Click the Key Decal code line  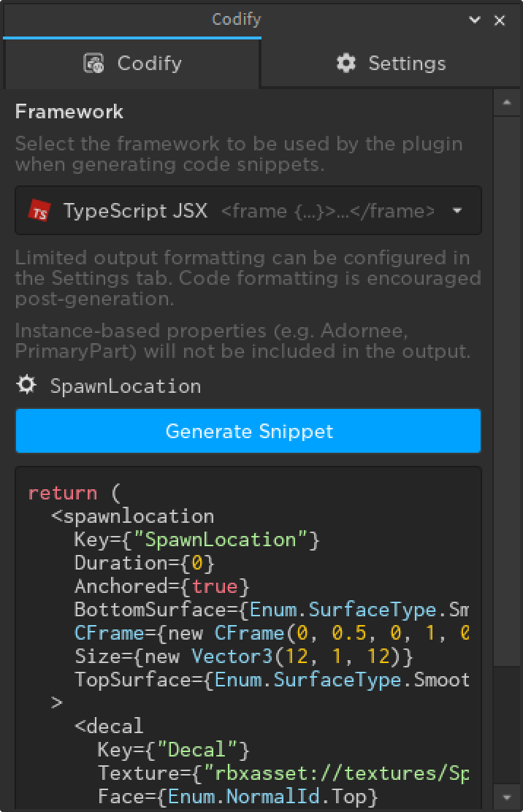(x=174, y=749)
